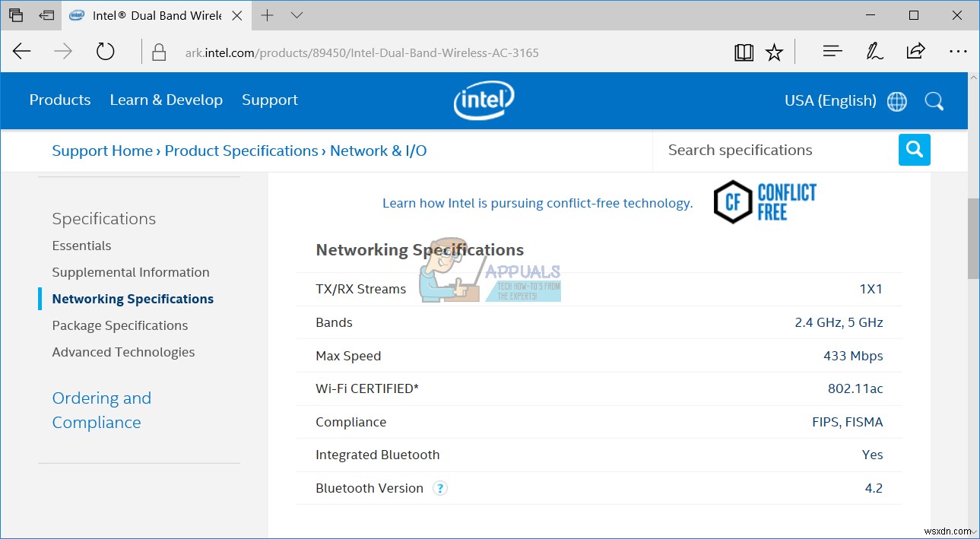Image resolution: width=980 pixels, height=539 pixels.
Task: Expand the tab preview chevron
Action: [297, 15]
